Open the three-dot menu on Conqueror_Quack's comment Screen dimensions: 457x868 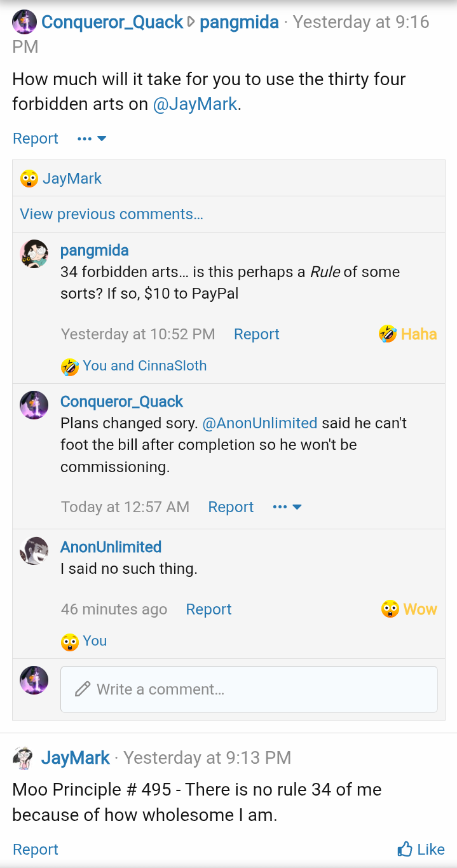pos(280,506)
